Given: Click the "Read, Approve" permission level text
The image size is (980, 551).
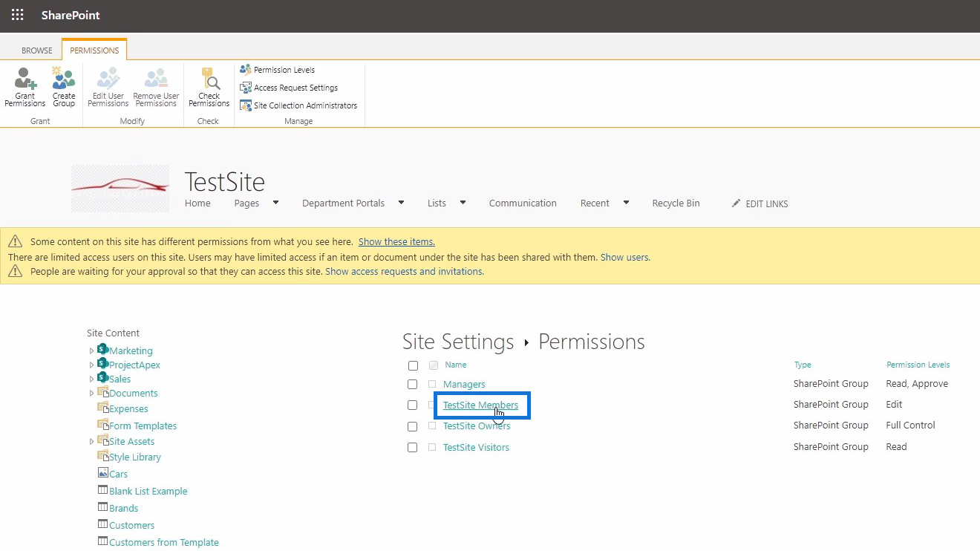Looking at the screenshot, I should click(x=917, y=384).
